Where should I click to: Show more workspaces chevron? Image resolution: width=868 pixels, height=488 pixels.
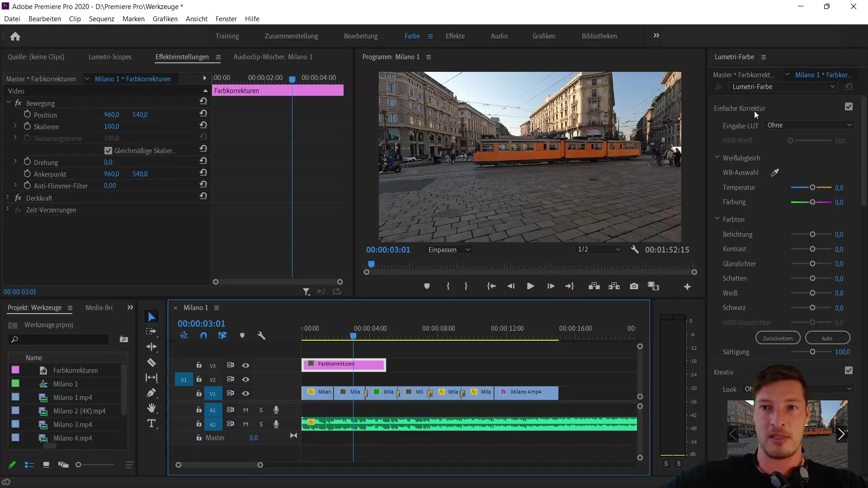656,35
